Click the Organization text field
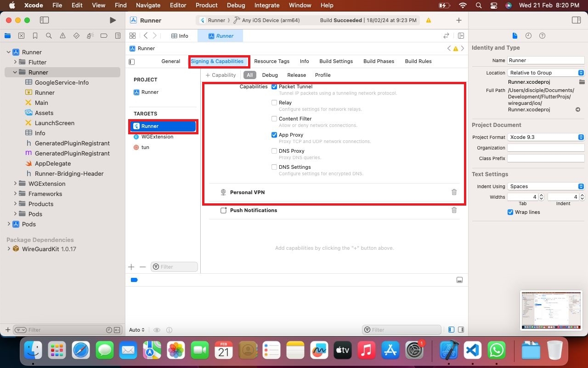Screen dimensions: 588x368 click(545, 148)
